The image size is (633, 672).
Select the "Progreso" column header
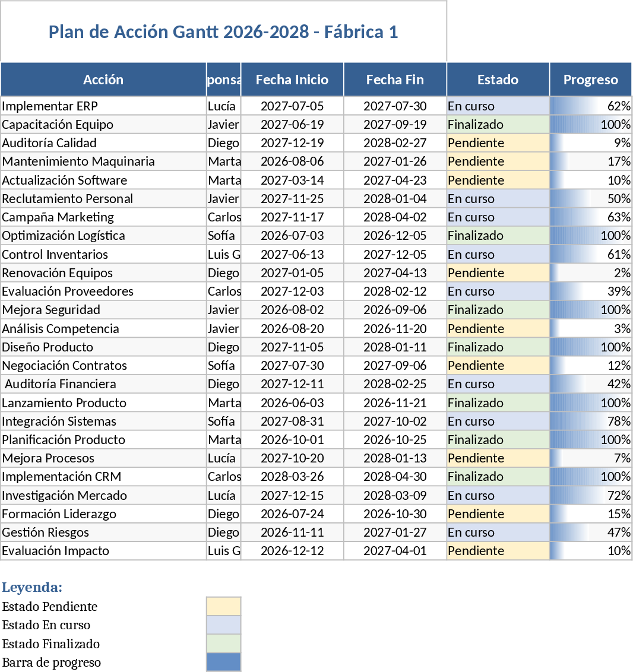coord(591,79)
